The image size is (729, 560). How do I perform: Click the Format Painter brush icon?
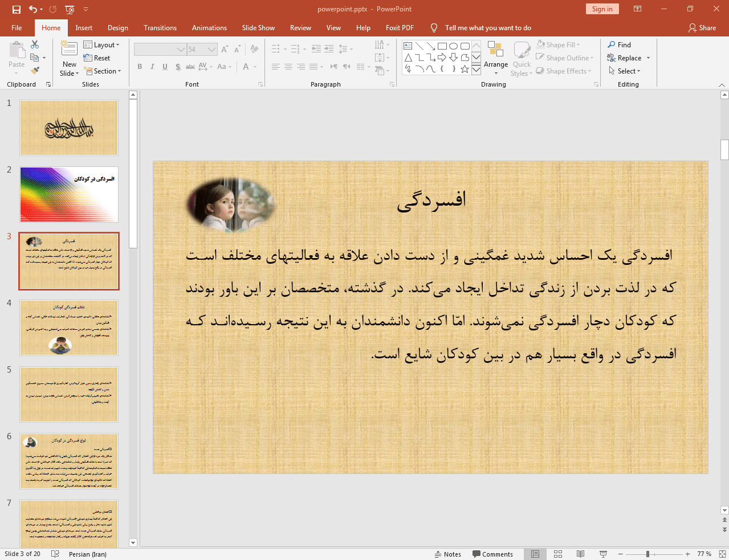pyautogui.click(x=35, y=71)
